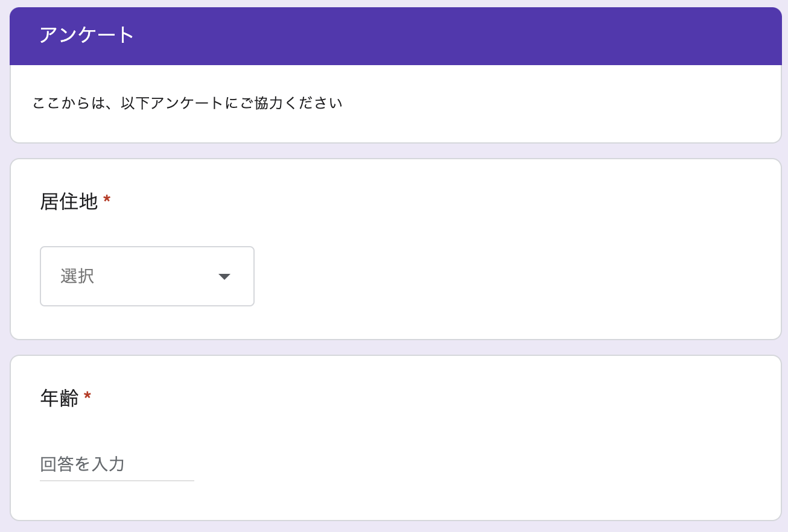Click the word アンケート in the description sentence
This screenshot has width=788, height=532.
pos(187,103)
